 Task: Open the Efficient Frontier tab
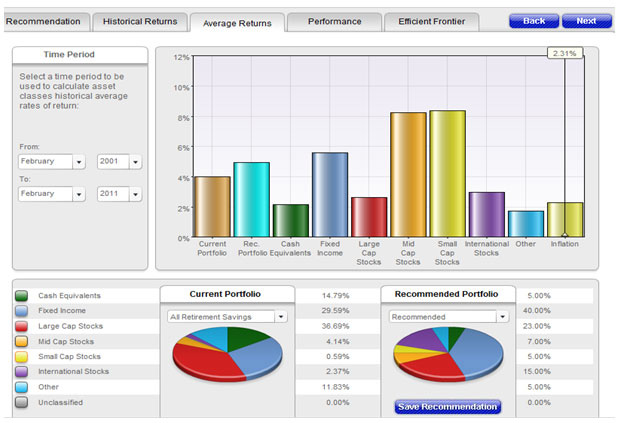[432, 22]
